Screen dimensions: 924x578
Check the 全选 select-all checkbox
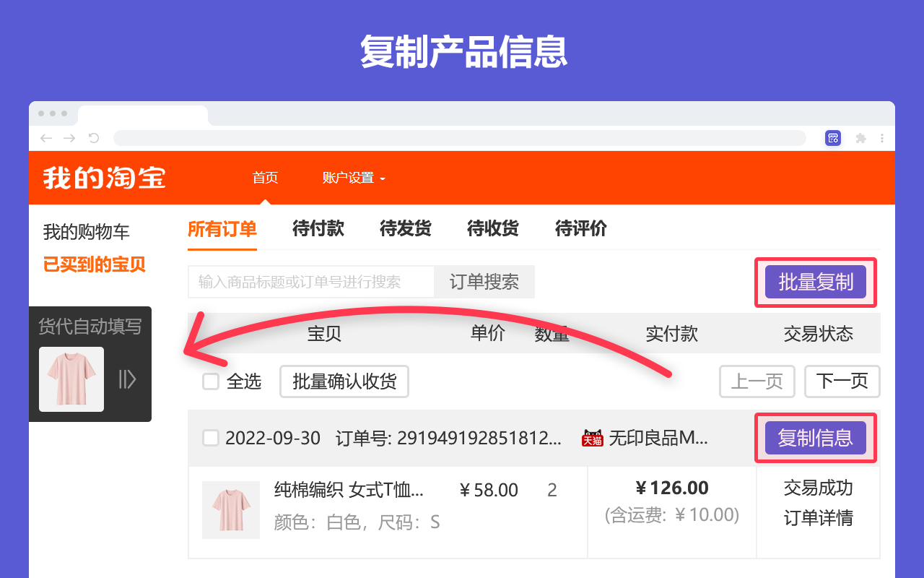(x=210, y=381)
